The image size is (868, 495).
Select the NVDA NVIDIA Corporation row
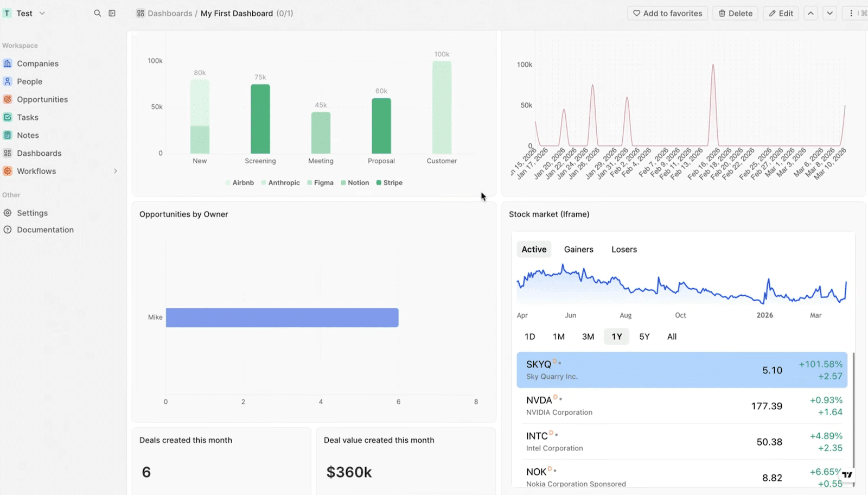coord(682,406)
